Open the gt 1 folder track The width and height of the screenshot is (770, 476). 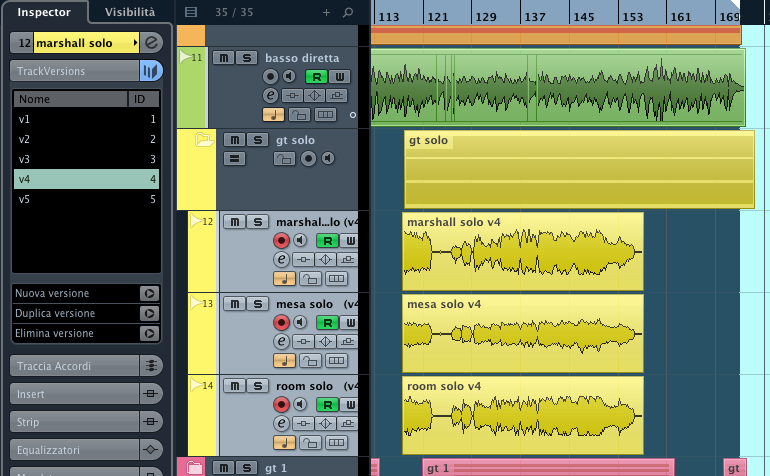[194, 467]
